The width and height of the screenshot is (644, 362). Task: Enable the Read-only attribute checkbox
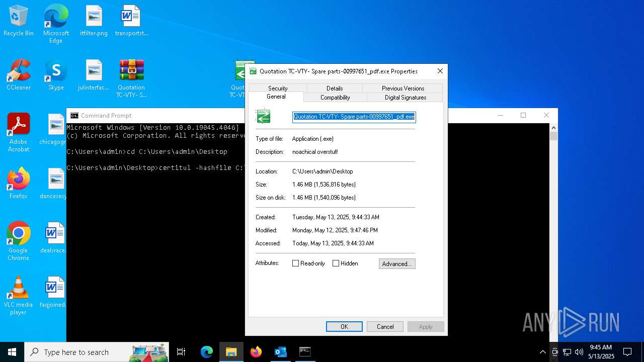296,263
